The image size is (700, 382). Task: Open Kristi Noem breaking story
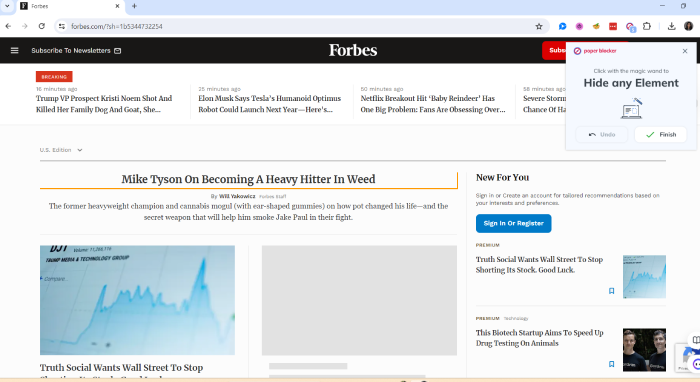pos(104,104)
